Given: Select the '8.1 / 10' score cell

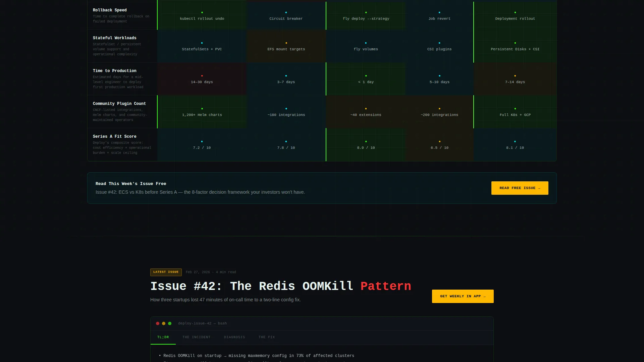Looking at the screenshot, I should 515,144.
